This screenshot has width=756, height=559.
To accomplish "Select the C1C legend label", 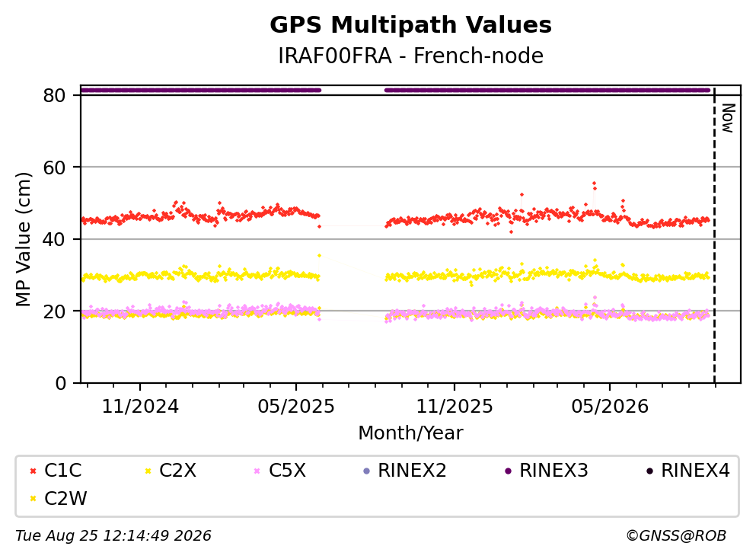I will pos(63,470).
